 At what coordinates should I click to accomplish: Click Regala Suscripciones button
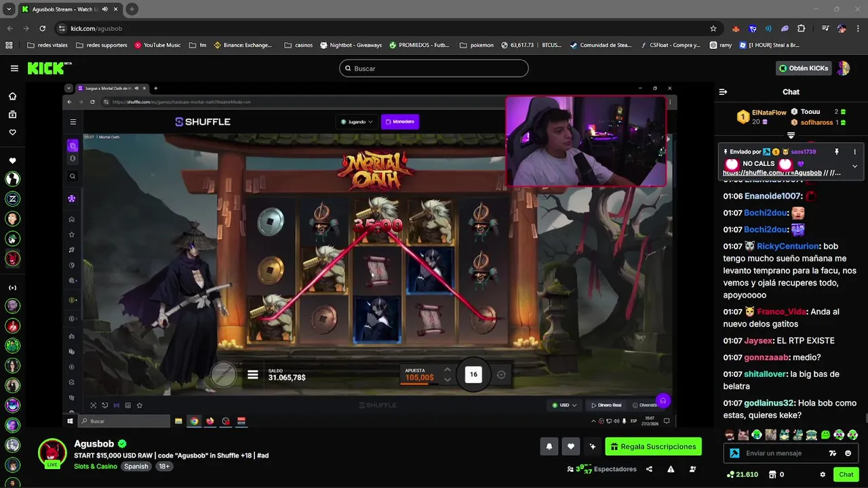tap(653, 447)
